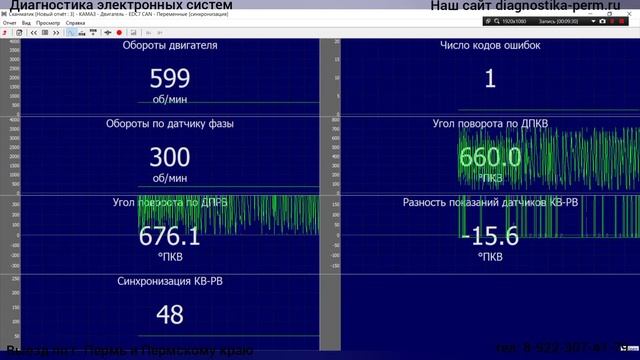This screenshot has width=640, height=360.
Task: Open the Вид menu
Action: click(x=26, y=23)
